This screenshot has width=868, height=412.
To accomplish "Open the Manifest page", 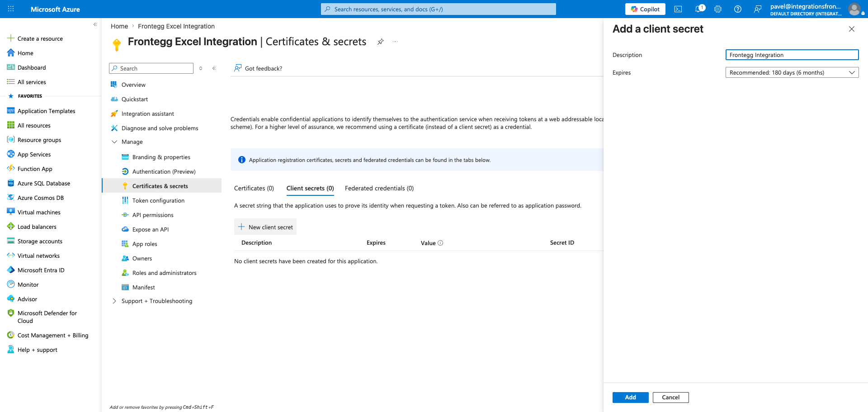I will 143,287.
